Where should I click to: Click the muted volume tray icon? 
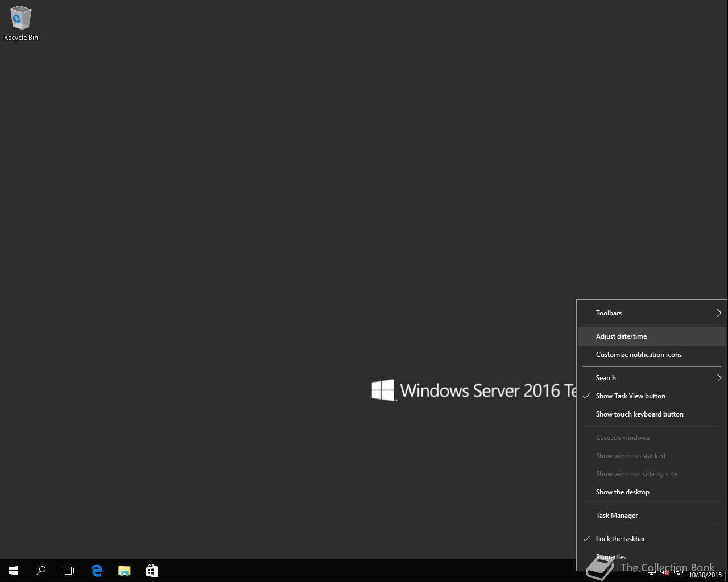coord(664,572)
